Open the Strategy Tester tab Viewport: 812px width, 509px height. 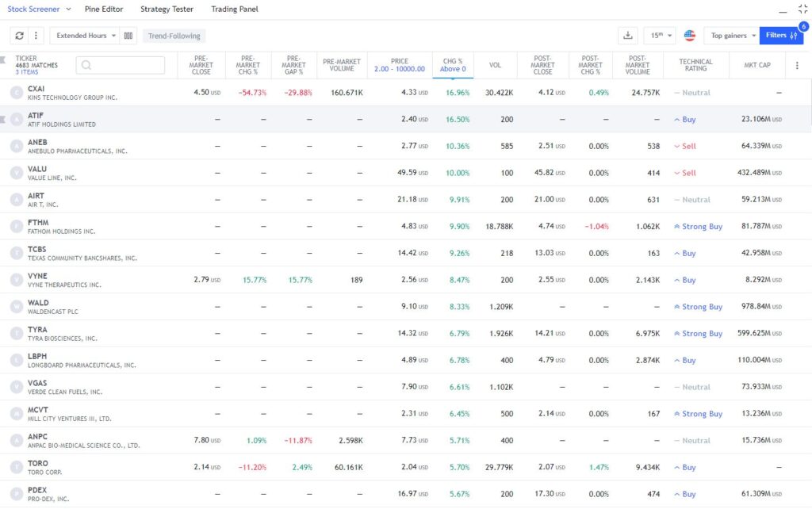coord(167,9)
